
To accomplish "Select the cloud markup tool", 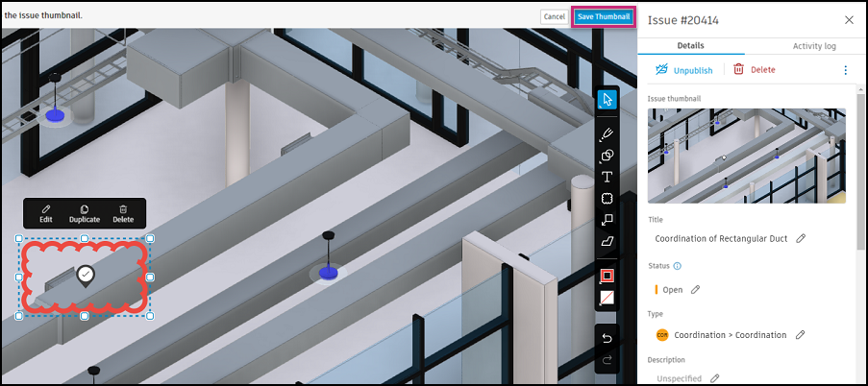I will point(608,199).
